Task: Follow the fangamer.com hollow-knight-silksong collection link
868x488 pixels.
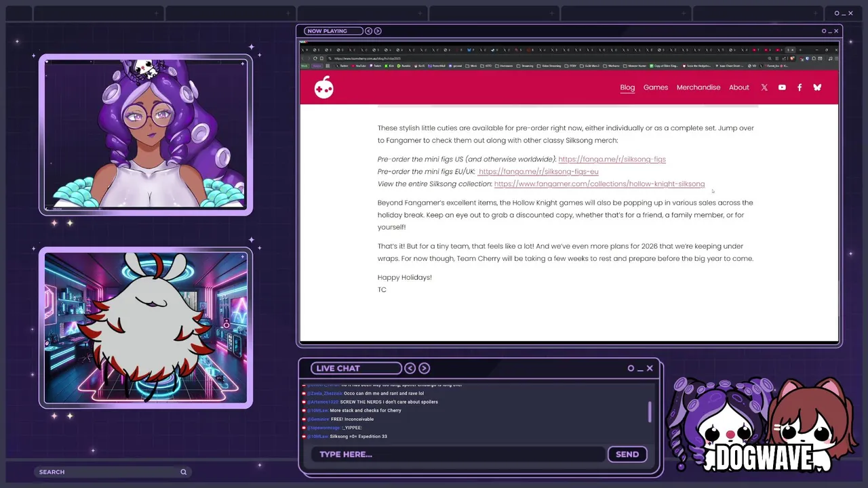Action: (599, 184)
